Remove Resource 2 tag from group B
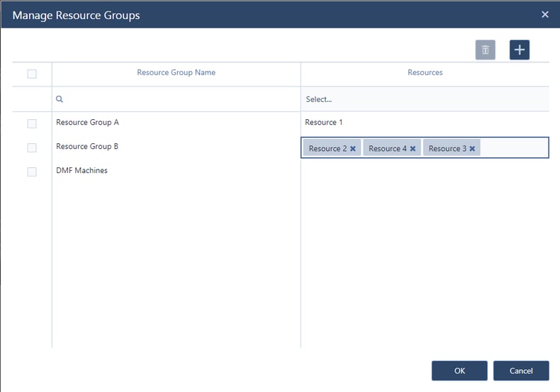Image resolution: width=560 pixels, height=392 pixels. click(353, 149)
